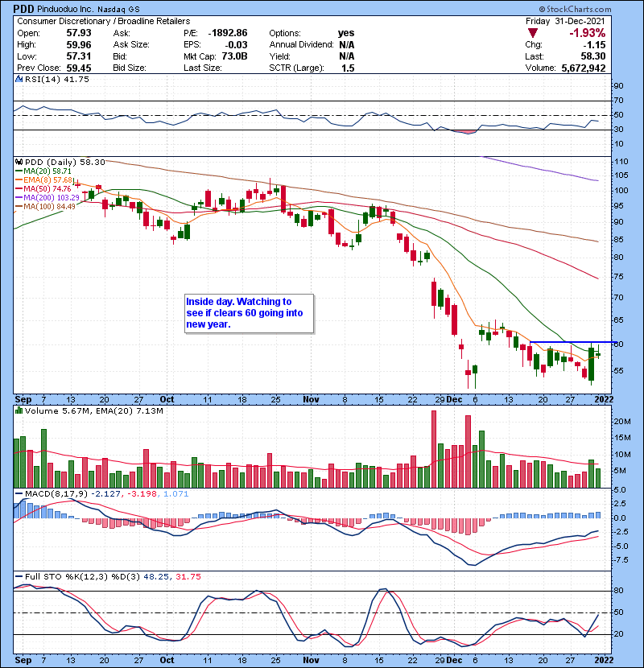Click the candlestick icon beside PDD (Daily)
Viewport: 644px width, 668px height.
(x=19, y=163)
